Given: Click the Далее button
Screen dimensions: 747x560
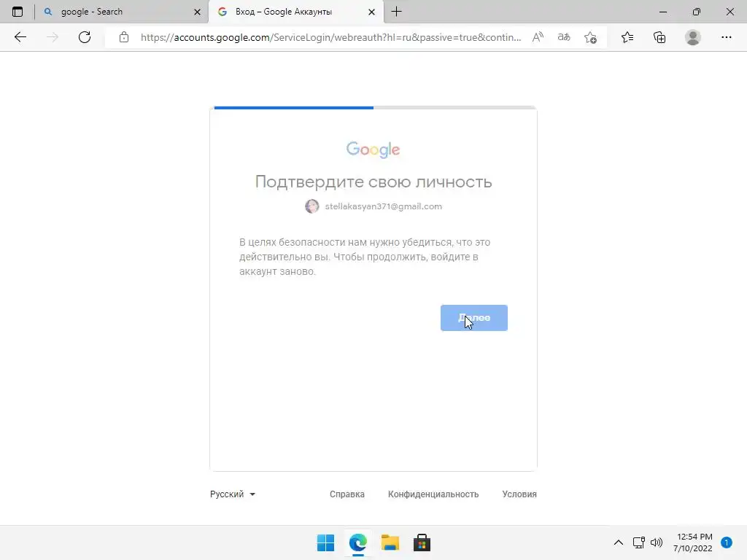Looking at the screenshot, I should (x=474, y=318).
